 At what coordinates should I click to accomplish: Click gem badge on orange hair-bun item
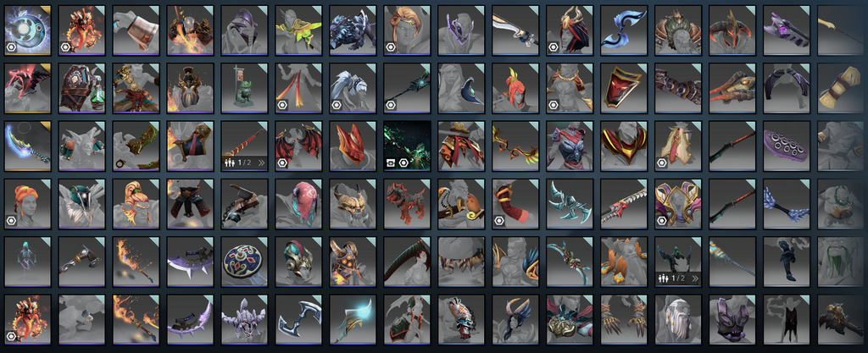click(x=11, y=220)
